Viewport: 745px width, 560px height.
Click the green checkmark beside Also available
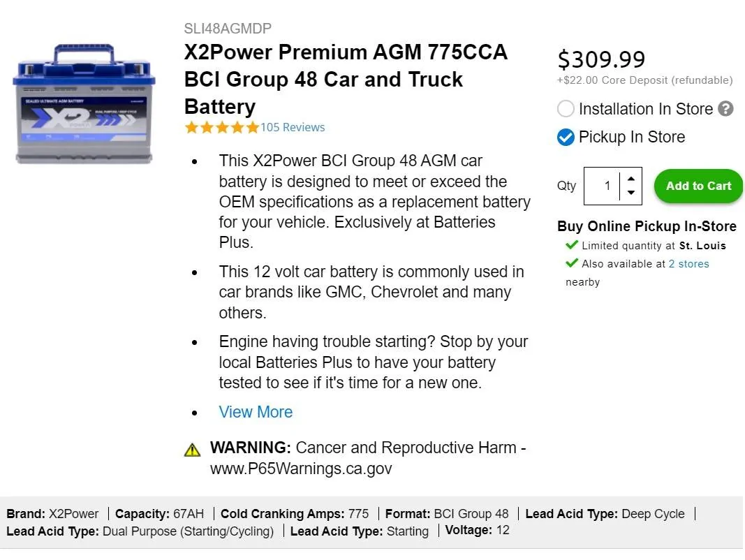click(x=572, y=263)
